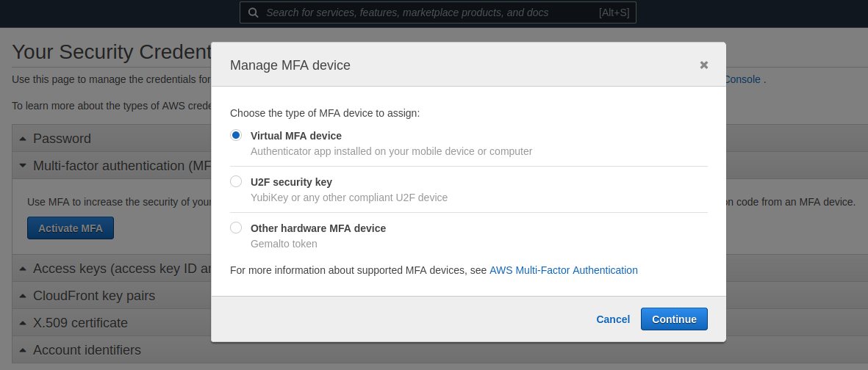This screenshot has width=868, height=370.
Task: Click the Virtual MFA device label
Action: pos(295,136)
